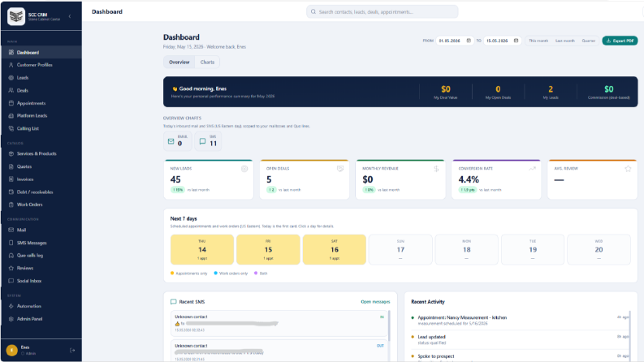This screenshot has height=362, width=644.
Task: Open the incoming Unknown contact SMS
Action: coord(279,323)
